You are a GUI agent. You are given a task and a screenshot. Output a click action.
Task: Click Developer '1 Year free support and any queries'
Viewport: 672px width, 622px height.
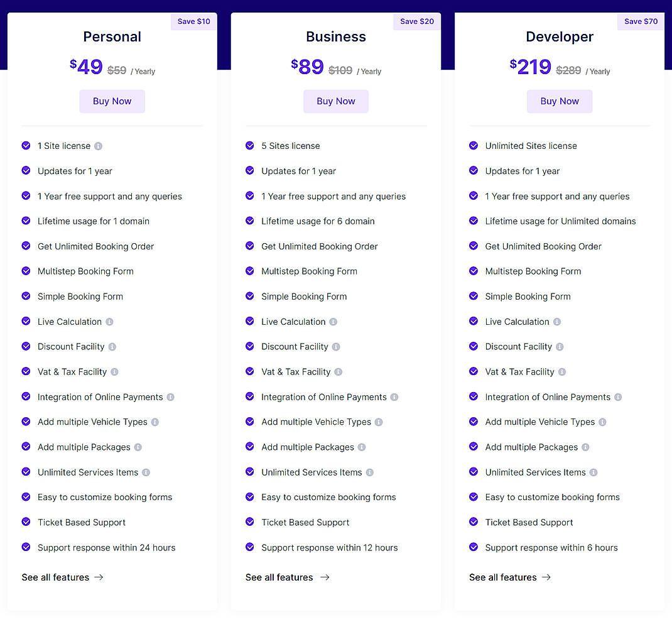[557, 196]
